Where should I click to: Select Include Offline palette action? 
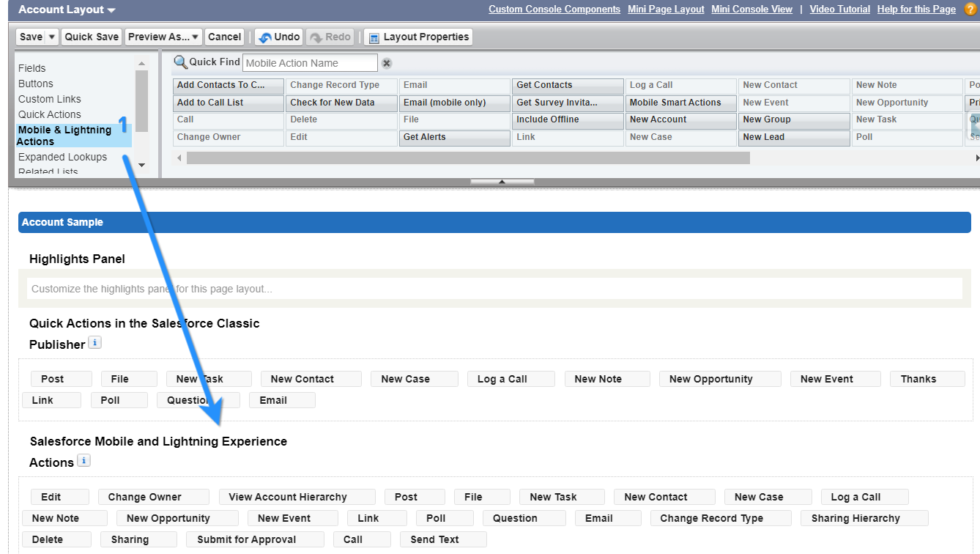tap(568, 119)
